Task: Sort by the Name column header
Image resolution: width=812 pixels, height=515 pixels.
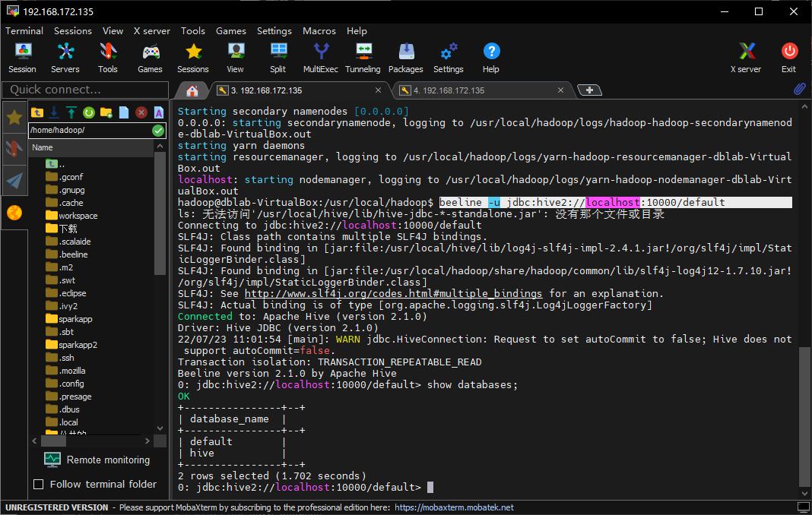Action: tap(92, 147)
